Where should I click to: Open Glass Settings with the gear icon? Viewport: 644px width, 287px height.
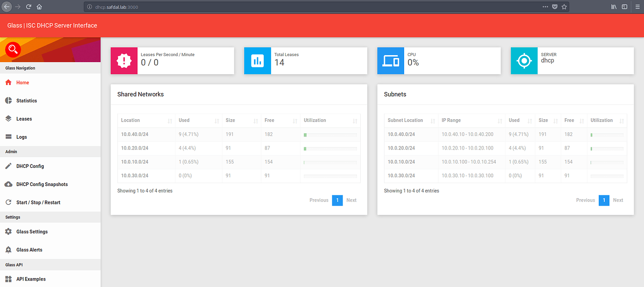coord(8,231)
